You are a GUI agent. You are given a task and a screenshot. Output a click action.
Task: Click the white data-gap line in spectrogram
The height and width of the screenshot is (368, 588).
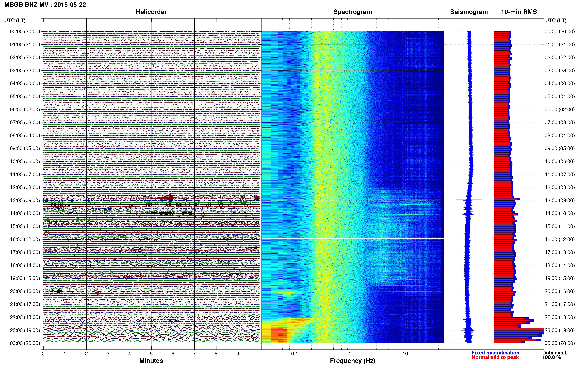pyautogui.click(x=353, y=238)
